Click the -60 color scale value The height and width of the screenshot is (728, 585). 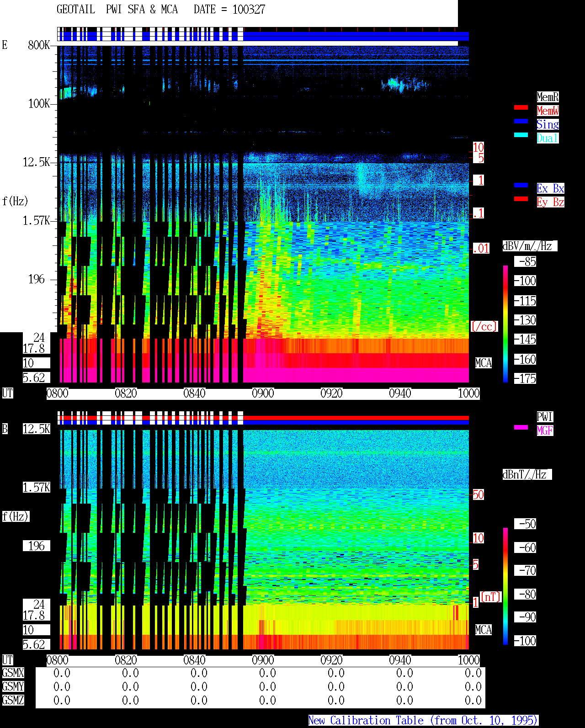click(526, 547)
